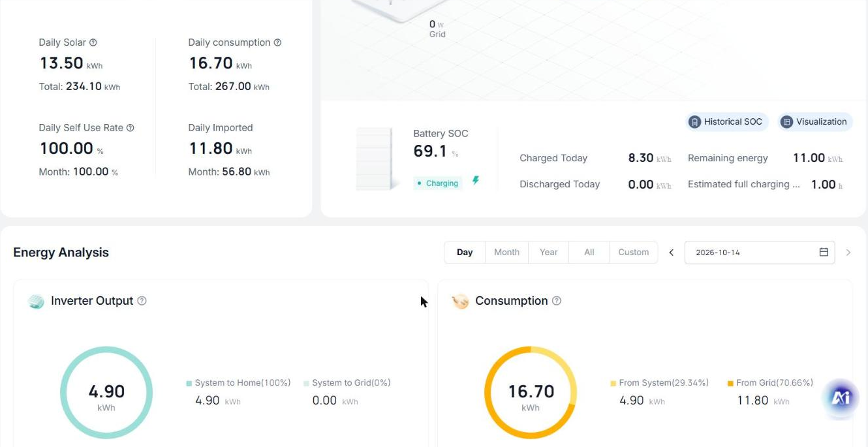Click Total 234.10 kWh under Daily Solar

coord(79,86)
